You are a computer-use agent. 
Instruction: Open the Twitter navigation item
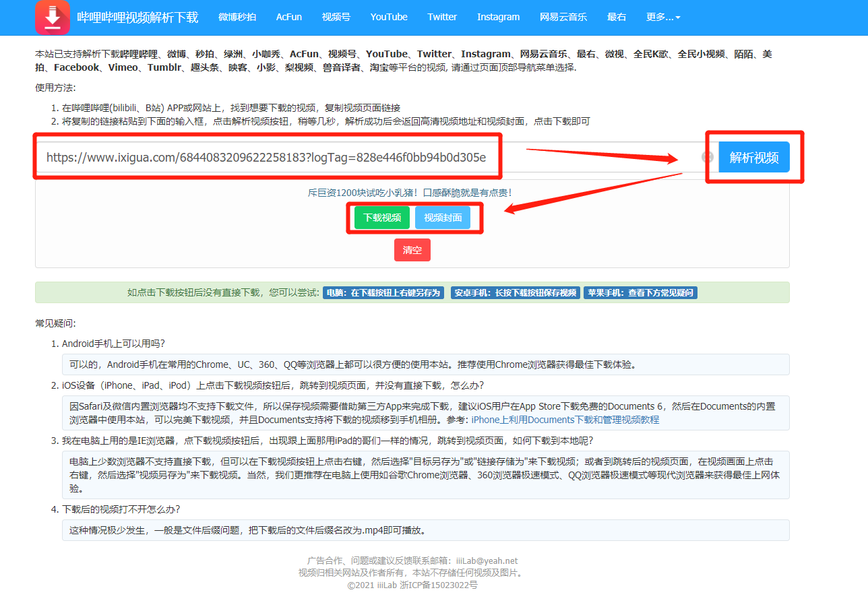pos(442,18)
